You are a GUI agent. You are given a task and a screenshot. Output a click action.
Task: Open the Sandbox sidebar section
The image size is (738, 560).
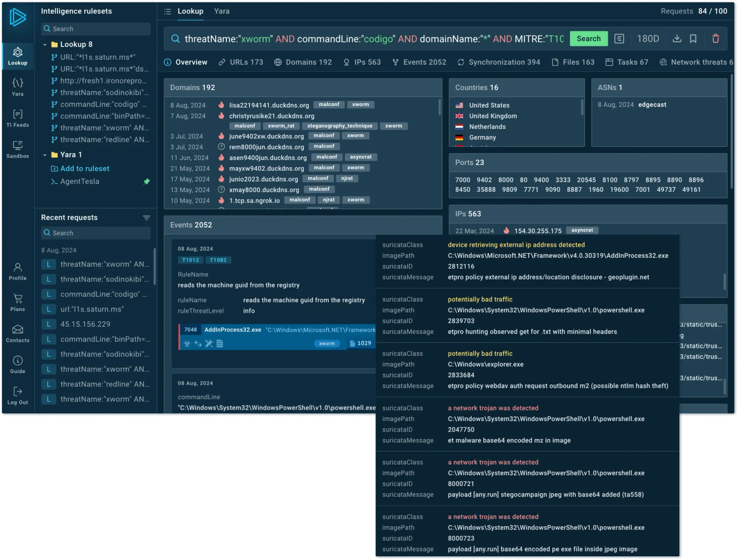point(18,149)
